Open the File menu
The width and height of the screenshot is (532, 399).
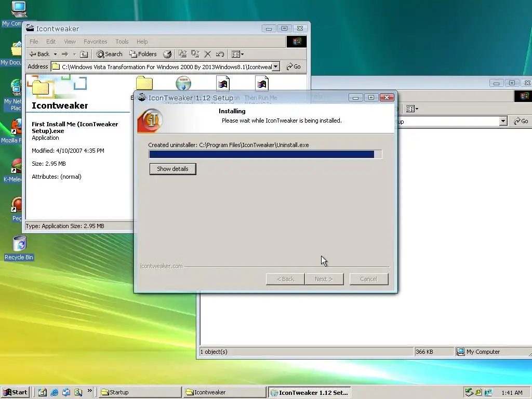[x=34, y=42]
